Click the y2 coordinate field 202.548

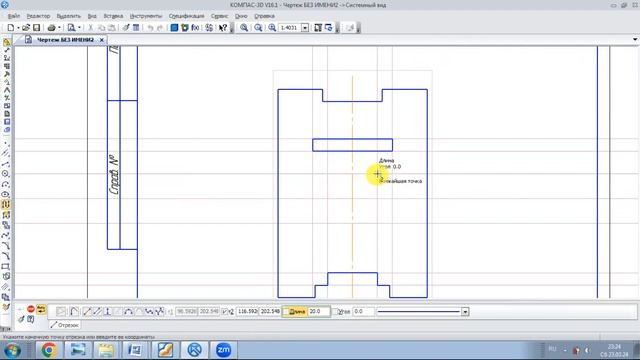click(270, 312)
